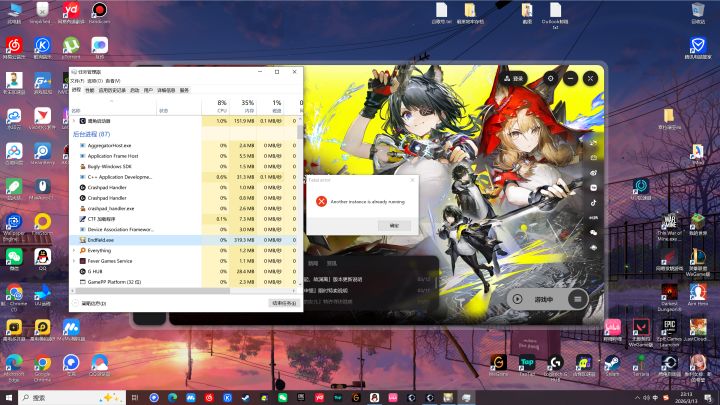Open the Weibo social icon in launcher sidebar
The image size is (720, 405).
point(593,173)
